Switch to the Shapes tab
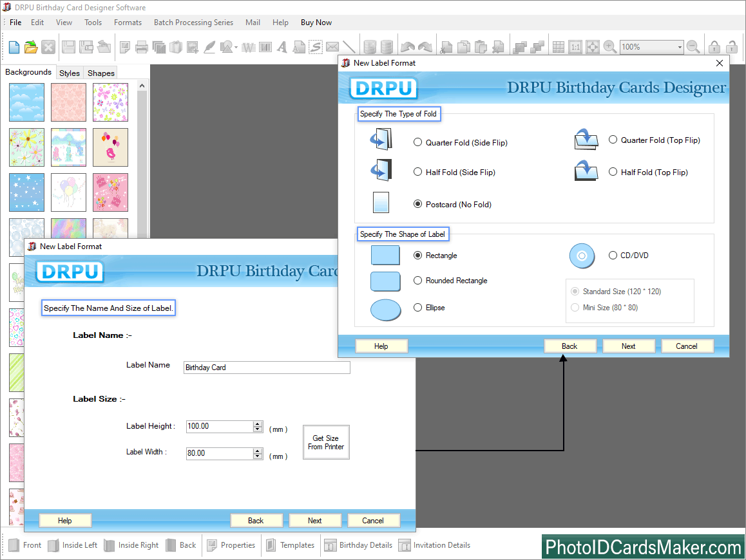 point(101,73)
